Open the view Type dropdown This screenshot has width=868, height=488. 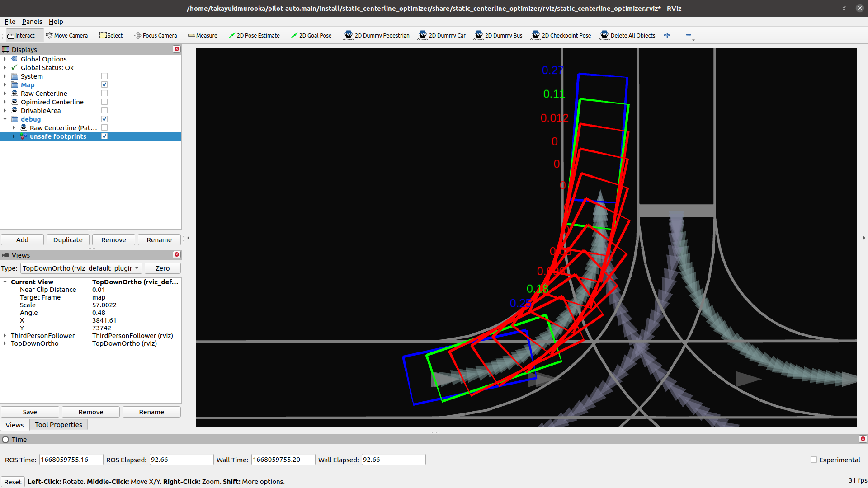(81, 268)
